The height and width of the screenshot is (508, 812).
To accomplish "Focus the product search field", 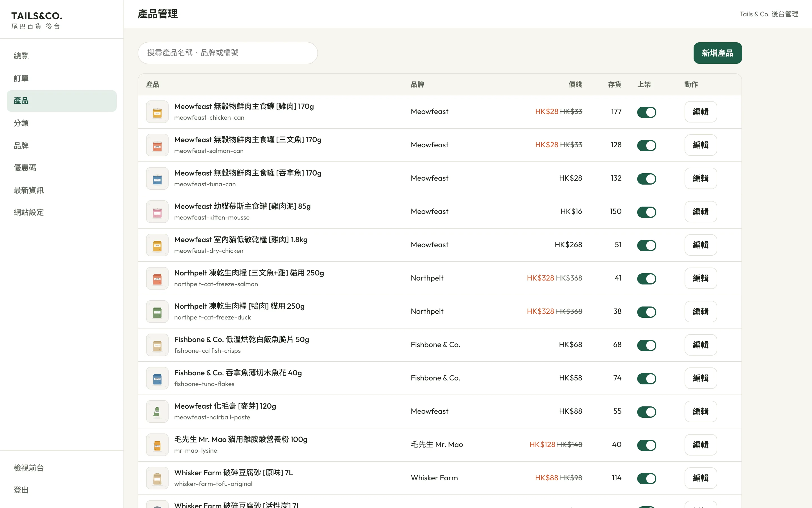I will point(228,53).
